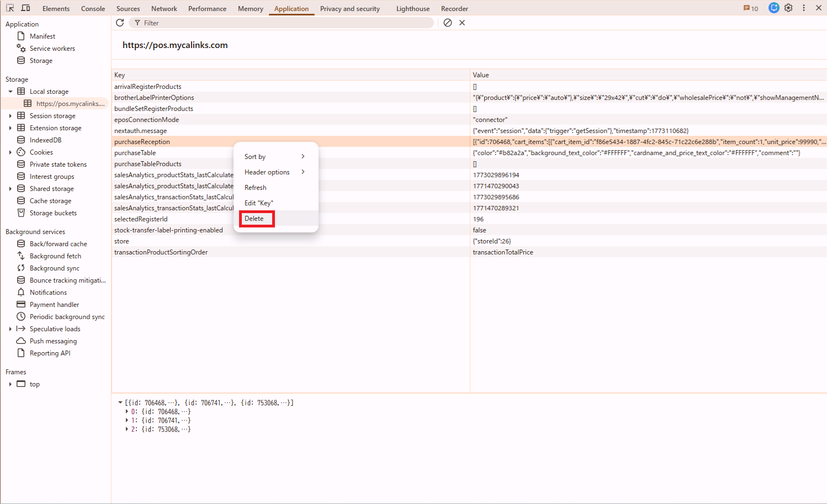The height and width of the screenshot is (504, 827).
Task: Click the clear all storage icon
Action: 448,23
